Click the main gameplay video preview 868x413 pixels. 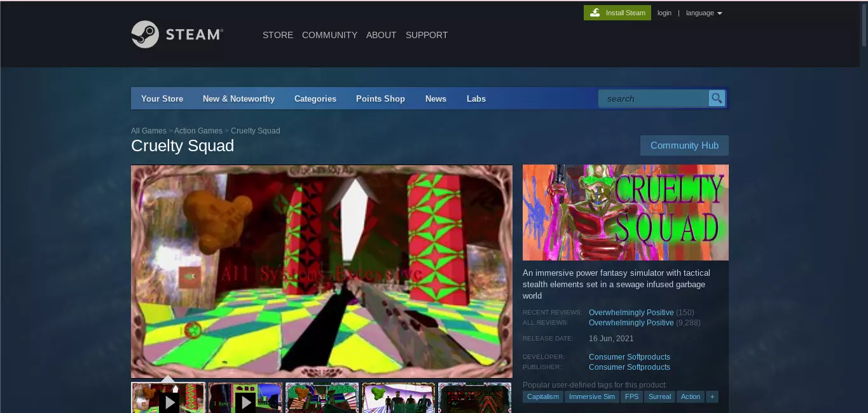[322, 272]
